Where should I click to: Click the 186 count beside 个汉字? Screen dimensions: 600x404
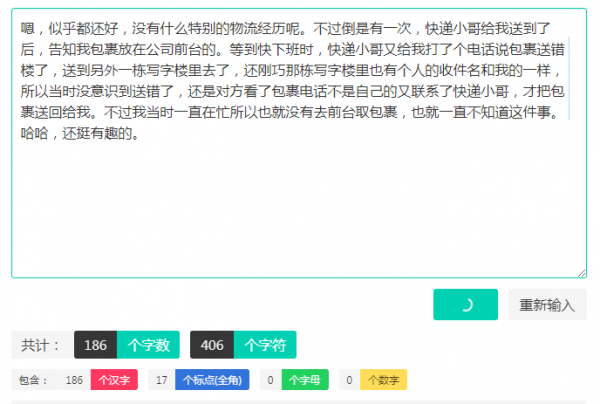(x=74, y=380)
